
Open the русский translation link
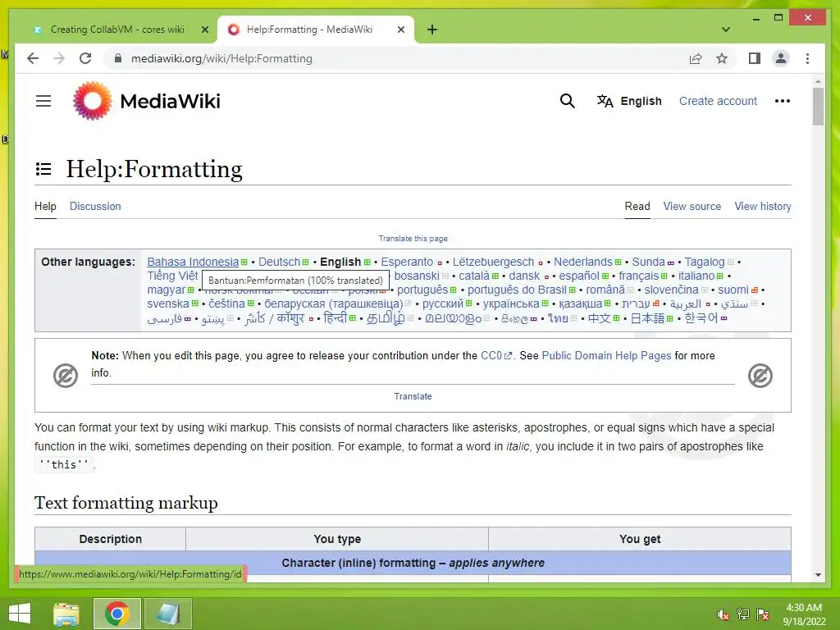tap(442, 304)
